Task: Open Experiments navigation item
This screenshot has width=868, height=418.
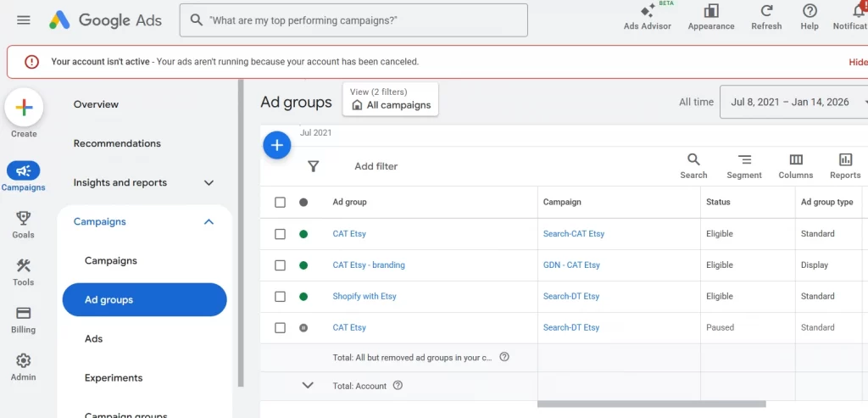Action: (114, 378)
